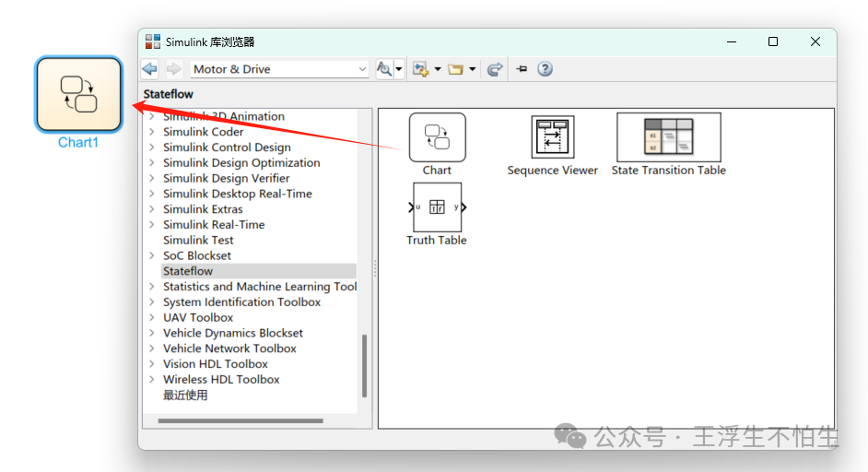Image resolution: width=868 pixels, height=472 pixels.
Task: Expand Vehicle Dynamics Blockset node
Action: click(x=152, y=333)
